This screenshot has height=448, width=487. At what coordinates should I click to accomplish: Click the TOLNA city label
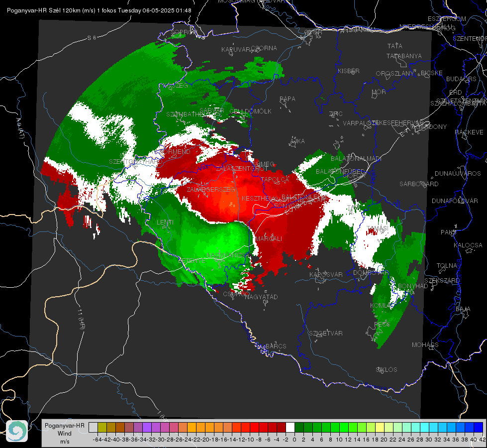(x=447, y=265)
